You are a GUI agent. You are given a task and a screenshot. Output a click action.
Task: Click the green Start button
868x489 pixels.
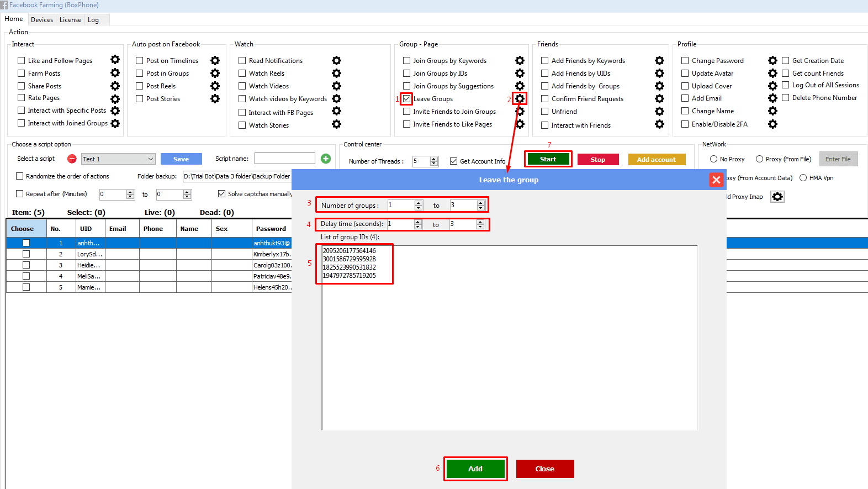tap(548, 159)
